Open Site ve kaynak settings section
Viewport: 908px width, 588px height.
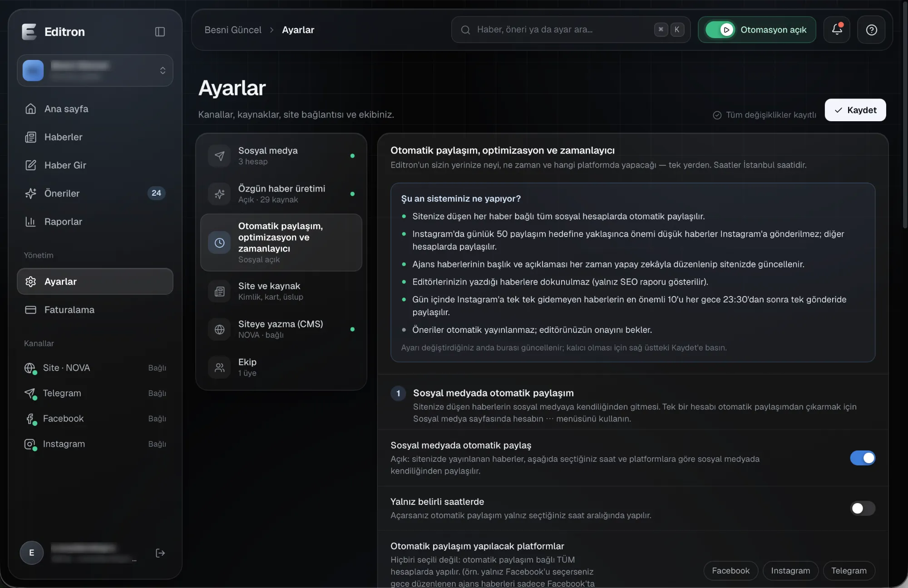pos(281,291)
